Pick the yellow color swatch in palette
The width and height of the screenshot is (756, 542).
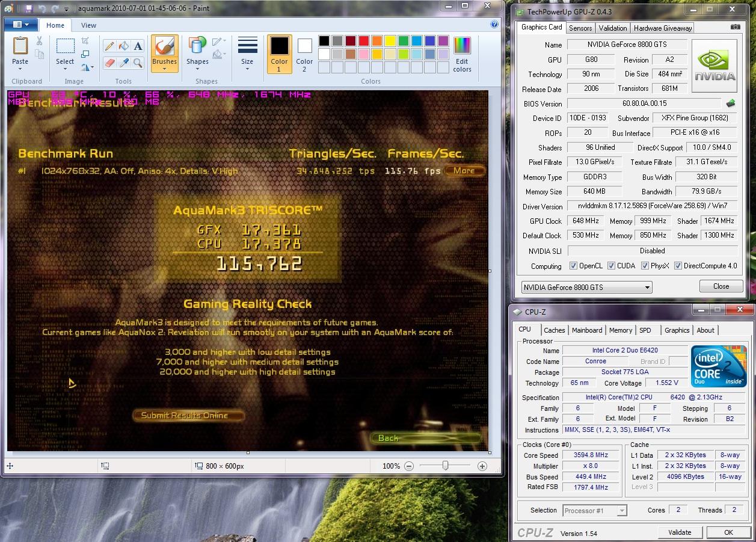pyautogui.click(x=390, y=41)
